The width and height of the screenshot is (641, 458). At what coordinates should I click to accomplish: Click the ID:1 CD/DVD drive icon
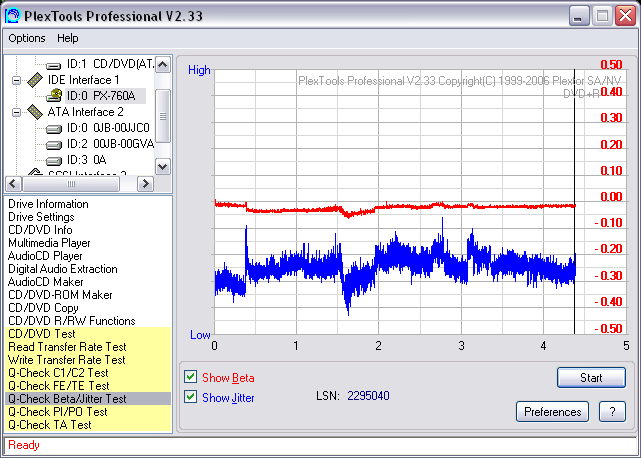(x=54, y=65)
